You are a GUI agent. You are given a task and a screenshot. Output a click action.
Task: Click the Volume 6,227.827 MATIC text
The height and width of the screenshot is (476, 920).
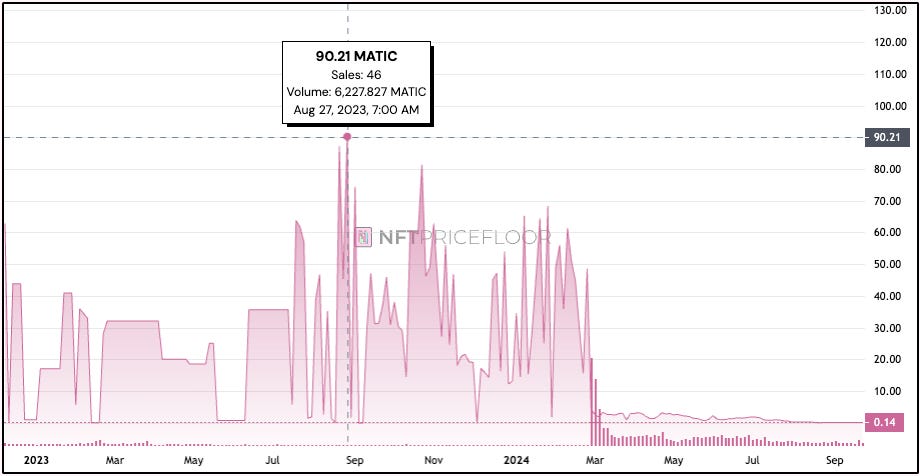click(357, 92)
